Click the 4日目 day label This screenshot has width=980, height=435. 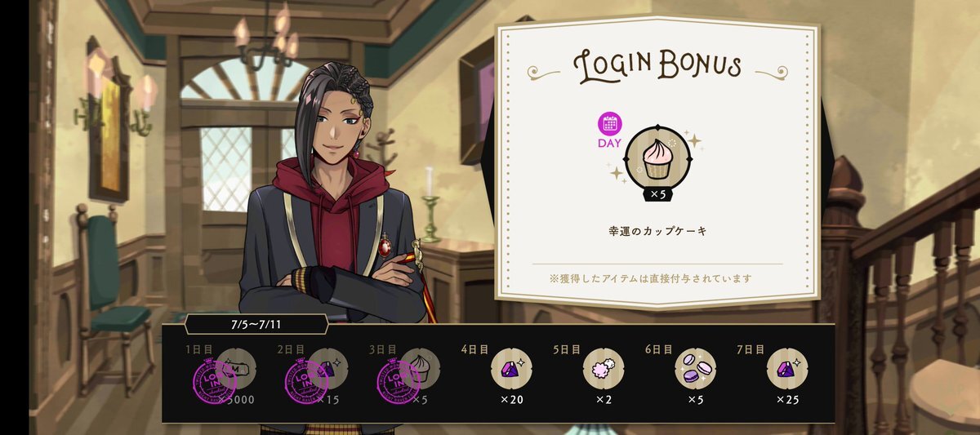tap(474, 349)
